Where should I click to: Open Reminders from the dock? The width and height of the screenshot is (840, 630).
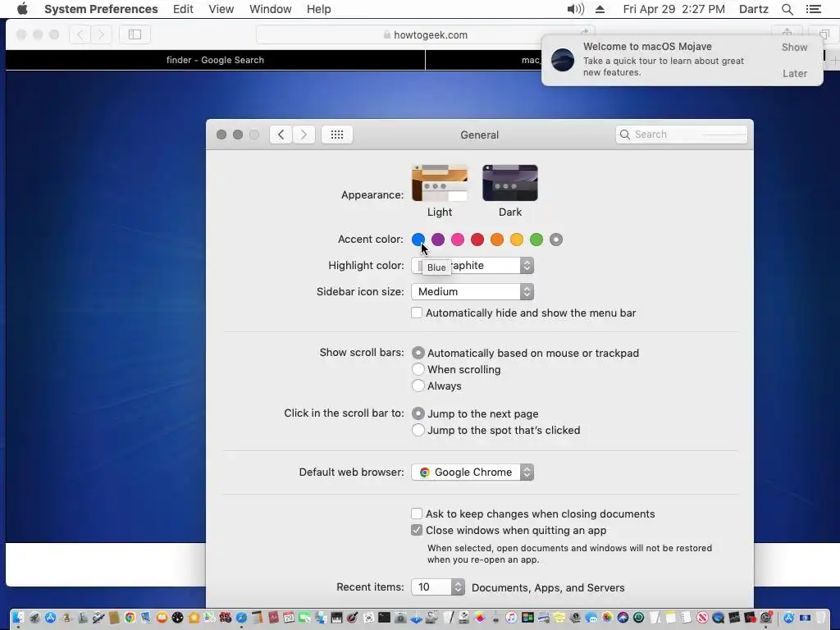point(687,618)
